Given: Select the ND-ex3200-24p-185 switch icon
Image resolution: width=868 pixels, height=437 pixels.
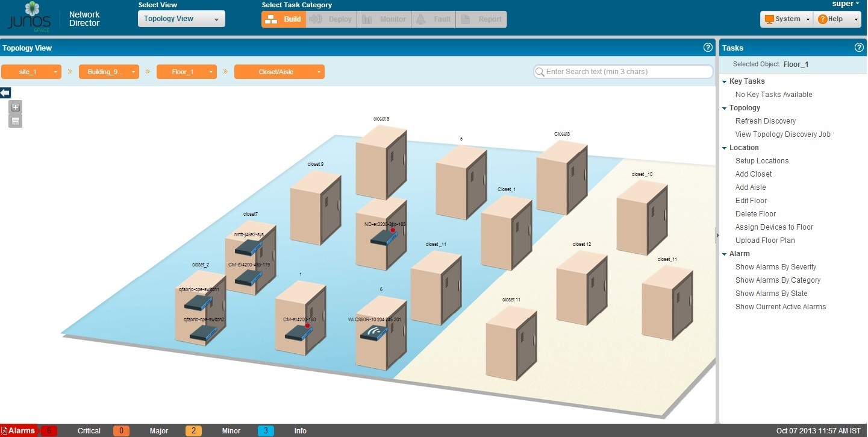Looking at the screenshot, I should coord(384,237).
